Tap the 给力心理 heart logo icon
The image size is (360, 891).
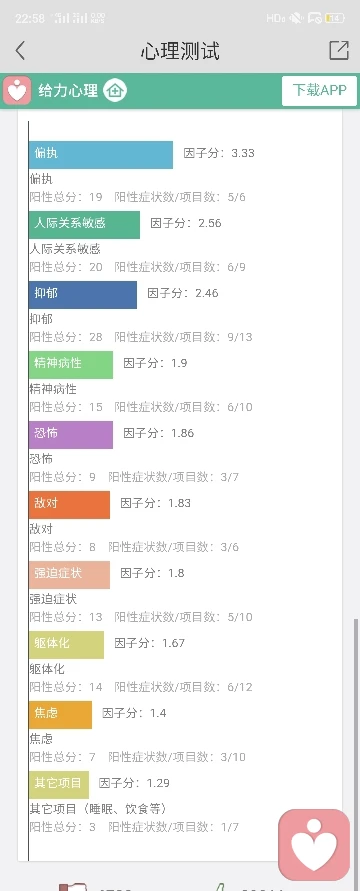pos(17,90)
